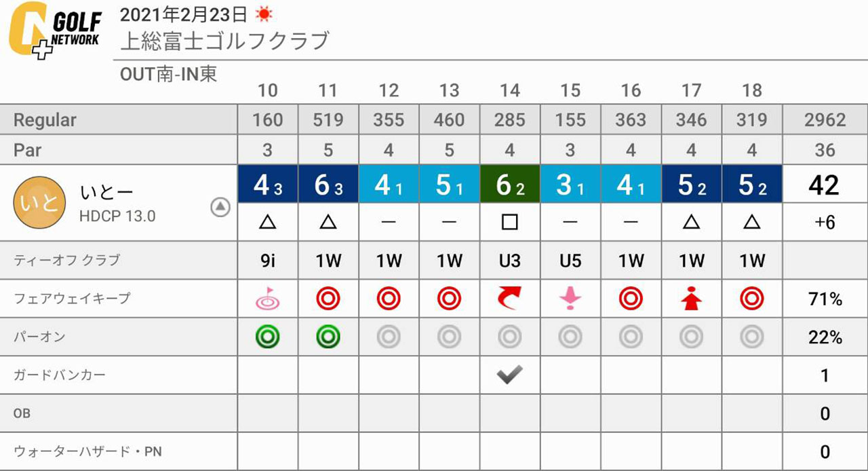The height and width of the screenshot is (471, 868).
Task: Click the hole 17 red up arrow icon
Action: (x=691, y=298)
